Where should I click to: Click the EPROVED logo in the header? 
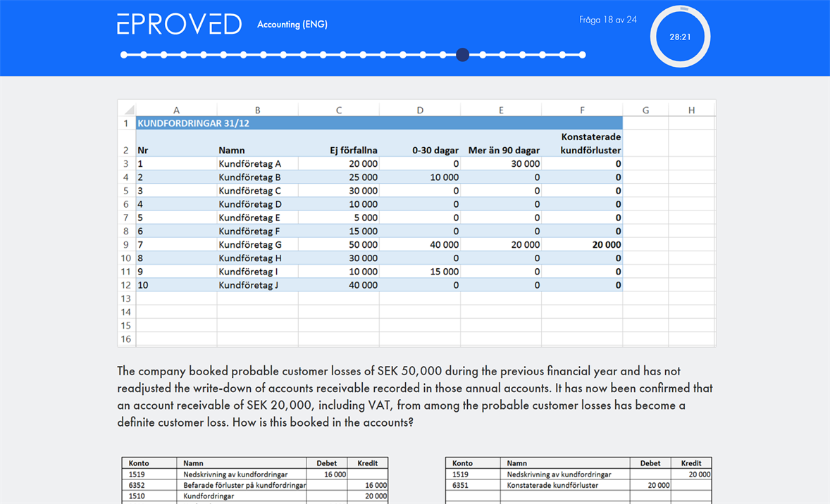click(179, 24)
